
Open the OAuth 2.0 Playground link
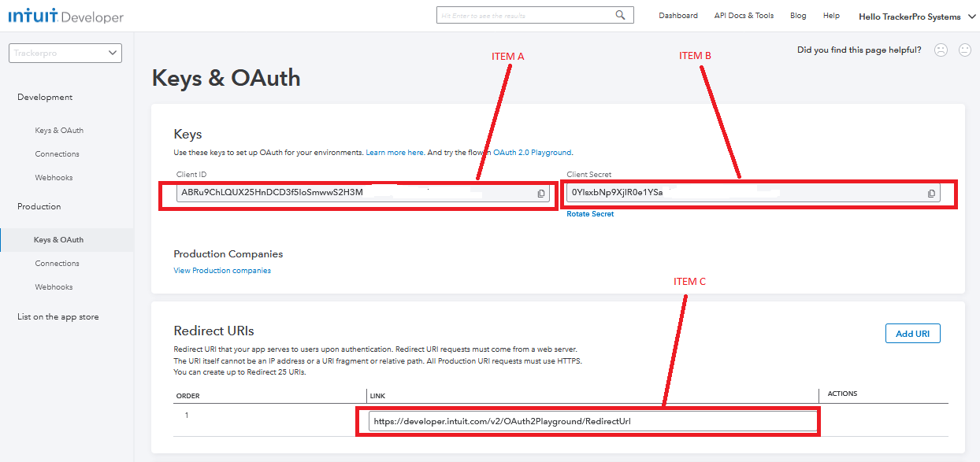(533, 153)
